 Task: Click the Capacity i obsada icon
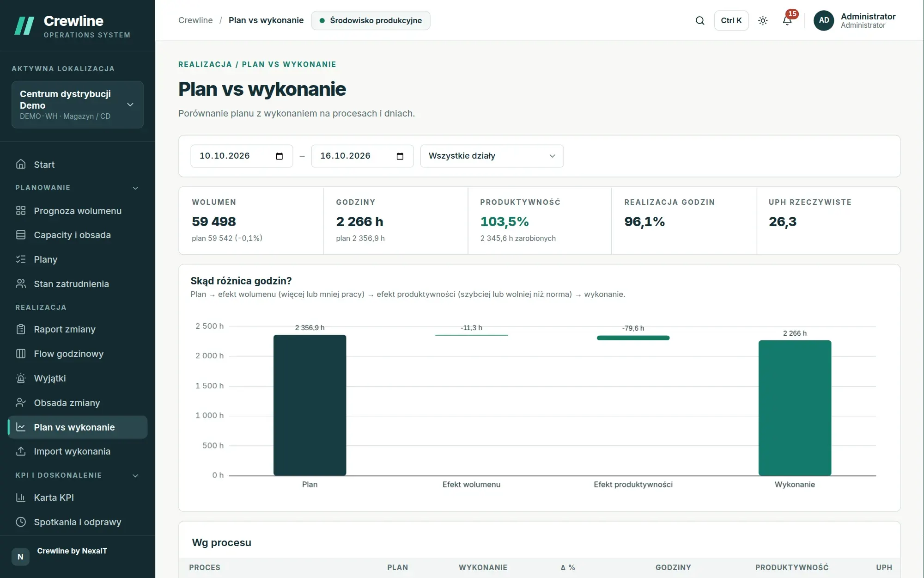click(21, 235)
